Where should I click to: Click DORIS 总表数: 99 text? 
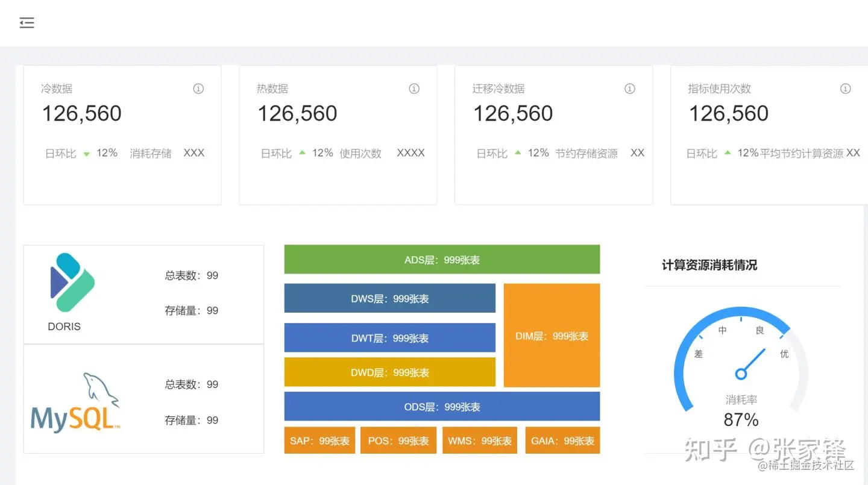coord(192,275)
